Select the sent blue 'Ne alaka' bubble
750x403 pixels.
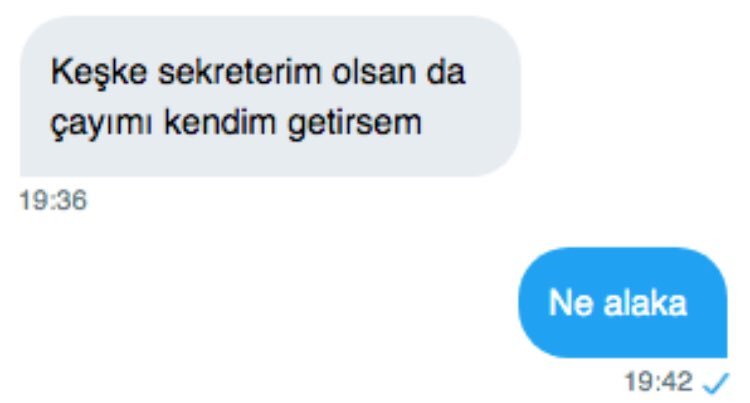click(x=623, y=302)
